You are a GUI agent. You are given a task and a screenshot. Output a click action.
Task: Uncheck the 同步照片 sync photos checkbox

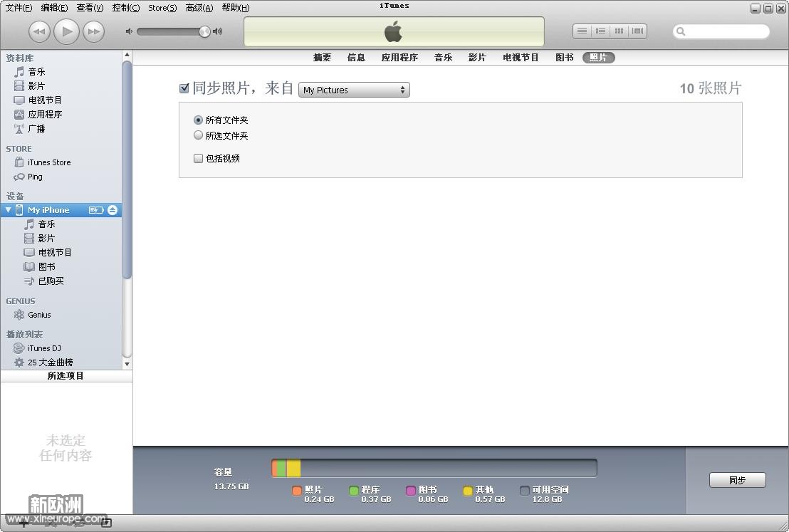pyautogui.click(x=184, y=88)
